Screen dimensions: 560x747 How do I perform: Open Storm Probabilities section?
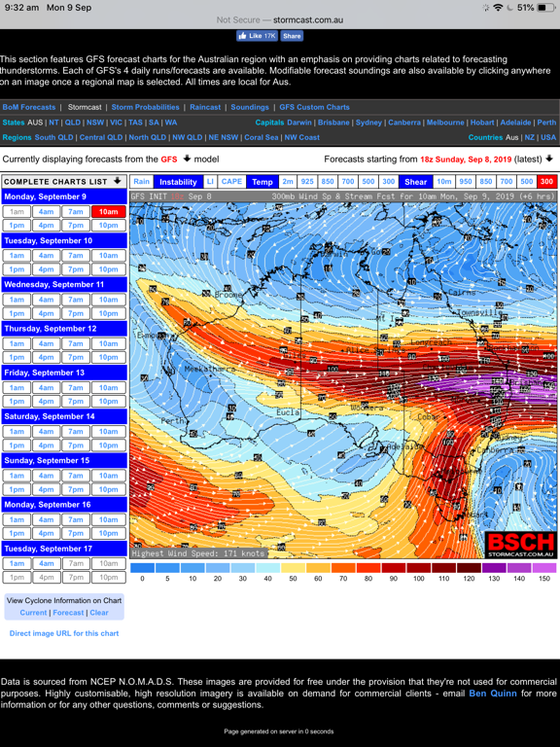(145, 107)
